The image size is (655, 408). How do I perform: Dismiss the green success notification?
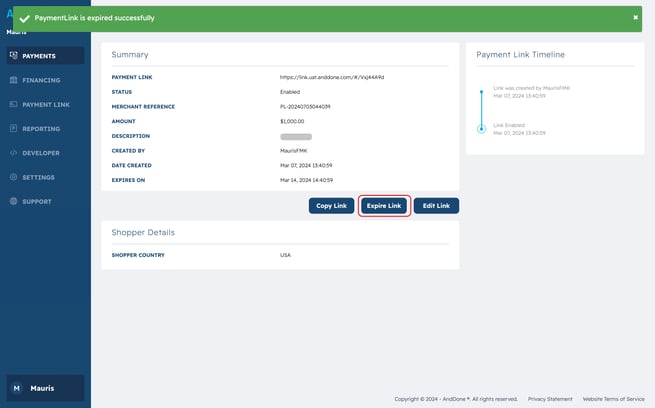635,18
